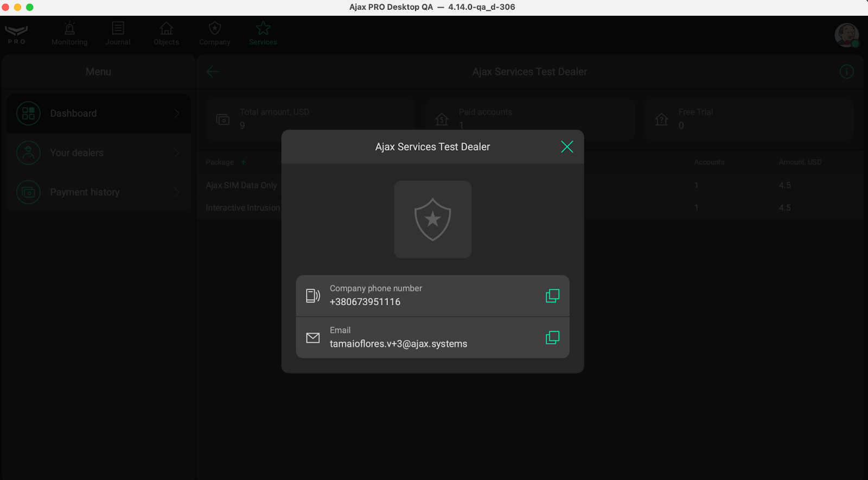The width and height of the screenshot is (868, 480).
Task: Select Your dealers menu item
Action: pos(76,153)
